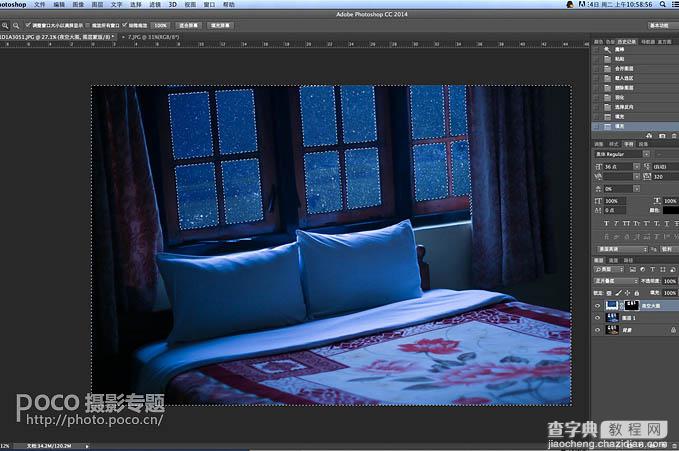Lock transparent pixels in Layers panel
The image size is (679, 451).
609,293
